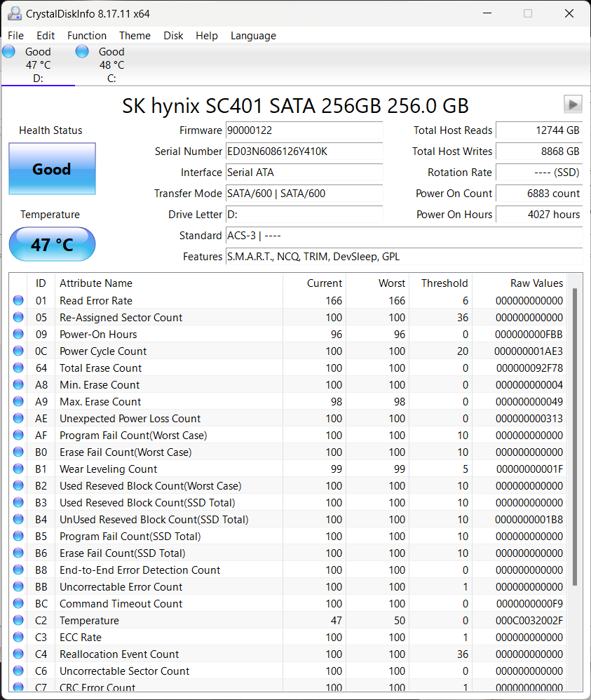Click the status icon for Wear Leveling Count
The image size is (591, 700).
pyautogui.click(x=18, y=469)
